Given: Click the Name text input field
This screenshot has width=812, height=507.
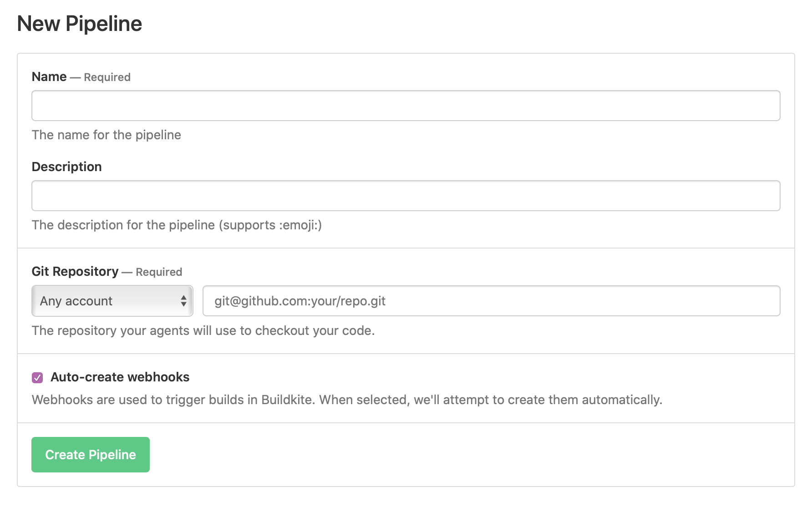Looking at the screenshot, I should 406,106.
